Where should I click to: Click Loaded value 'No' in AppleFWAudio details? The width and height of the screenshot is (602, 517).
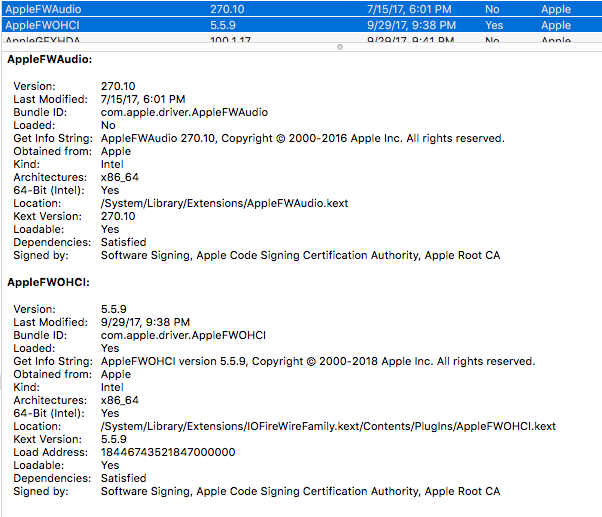tap(108, 125)
